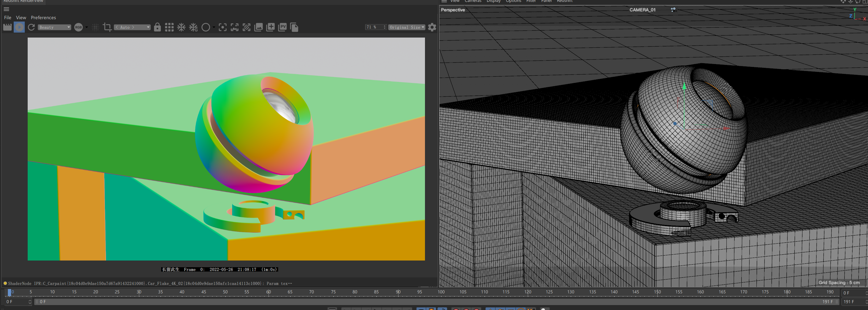Open the viewport Display menu
The image size is (868, 310).
tap(493, 1)
